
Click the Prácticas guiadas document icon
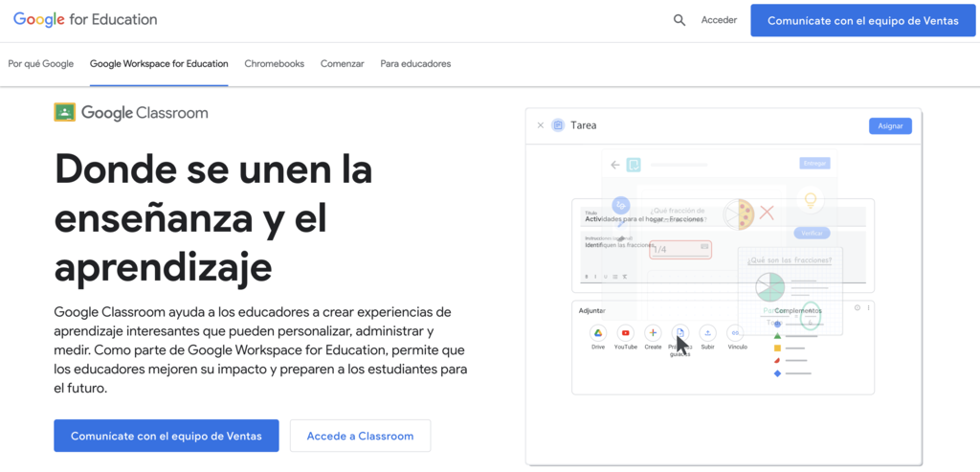coord(680,332)
